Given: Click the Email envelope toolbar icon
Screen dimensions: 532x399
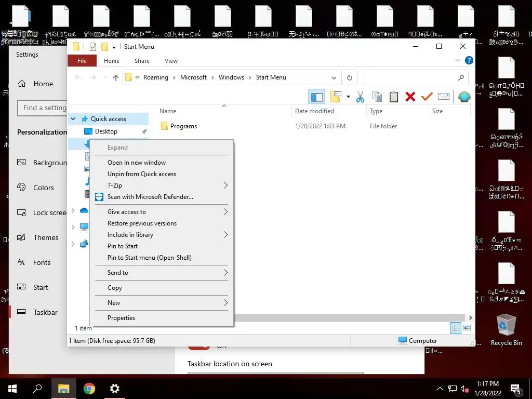Looking at the screenshot, I should point(444,97).
